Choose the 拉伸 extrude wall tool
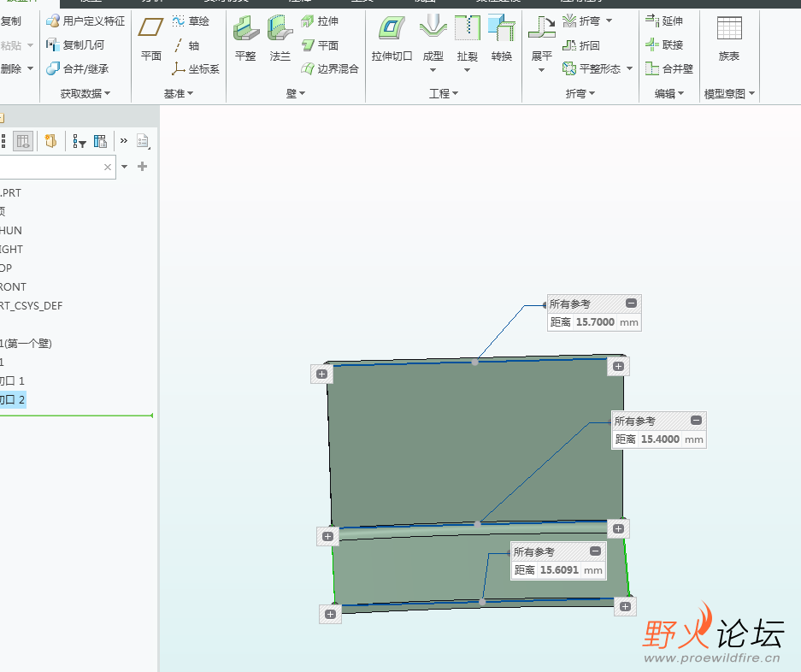Screen dimensions: 801x672 pos(320,21)
